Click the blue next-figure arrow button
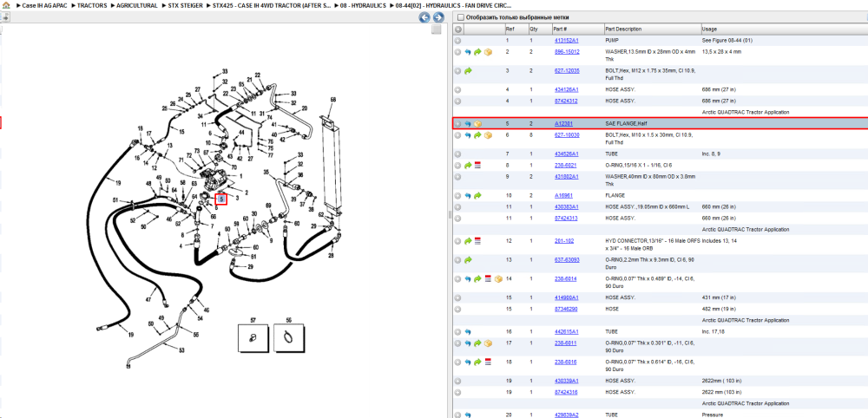Image resolution: width=868 pixels, height=418 pixels. point(437,17)
